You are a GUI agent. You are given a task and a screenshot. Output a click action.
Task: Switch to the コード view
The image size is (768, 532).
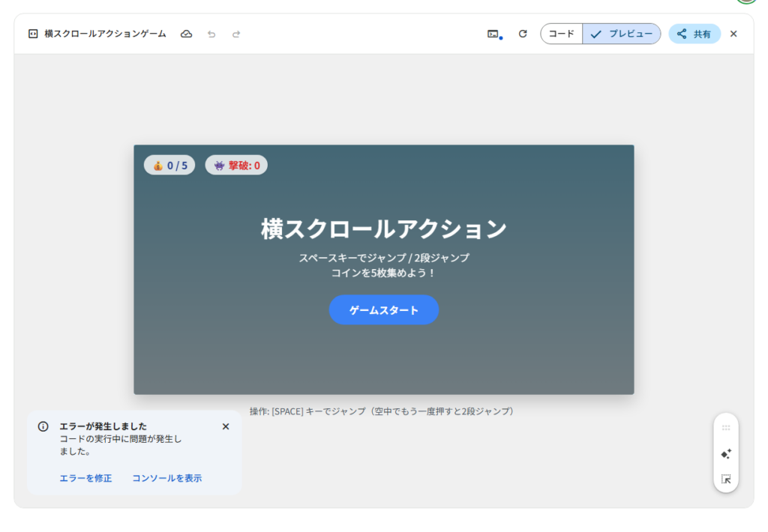(x=561, y=34)
